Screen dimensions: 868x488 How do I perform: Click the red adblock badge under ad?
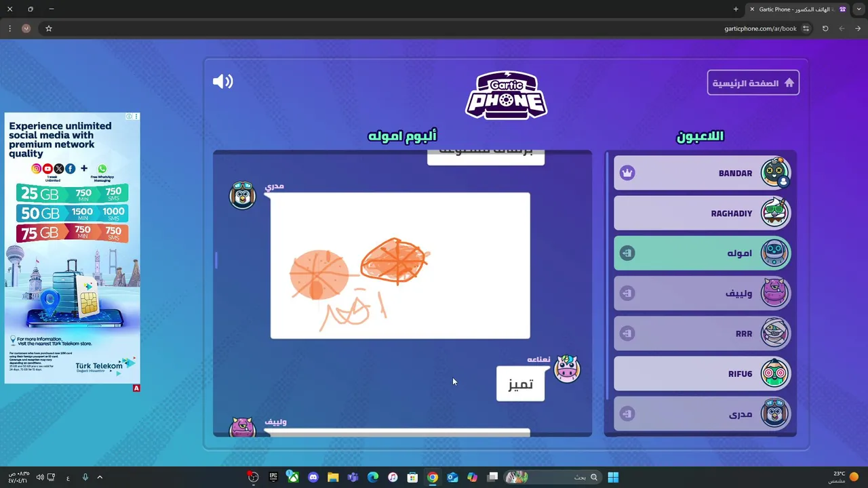point(136,388)
